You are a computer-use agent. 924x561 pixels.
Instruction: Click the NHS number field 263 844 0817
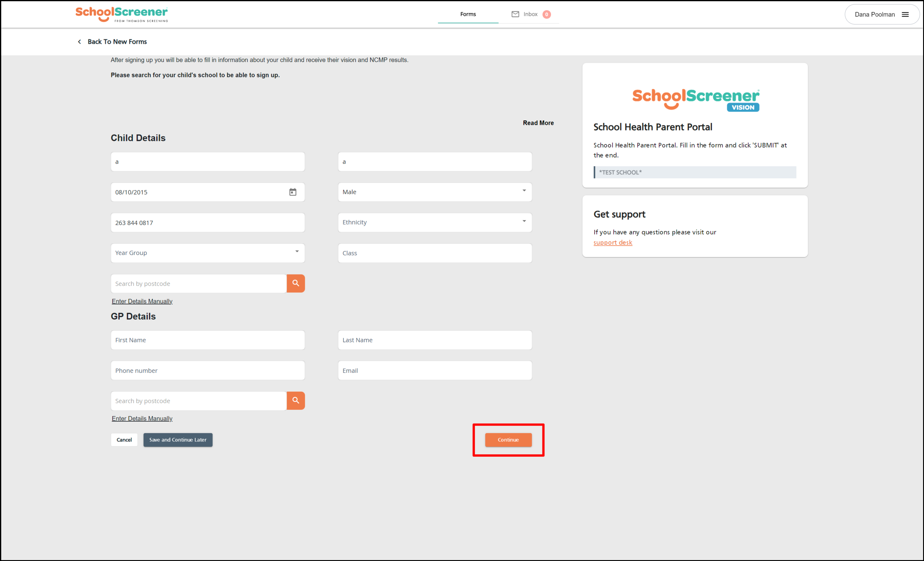208,223
